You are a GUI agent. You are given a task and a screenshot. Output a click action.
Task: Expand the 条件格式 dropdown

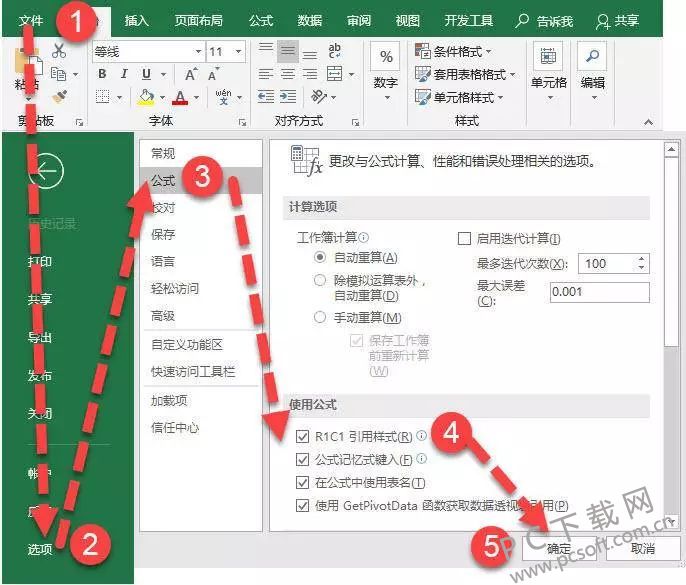click(x=466, y=51)
